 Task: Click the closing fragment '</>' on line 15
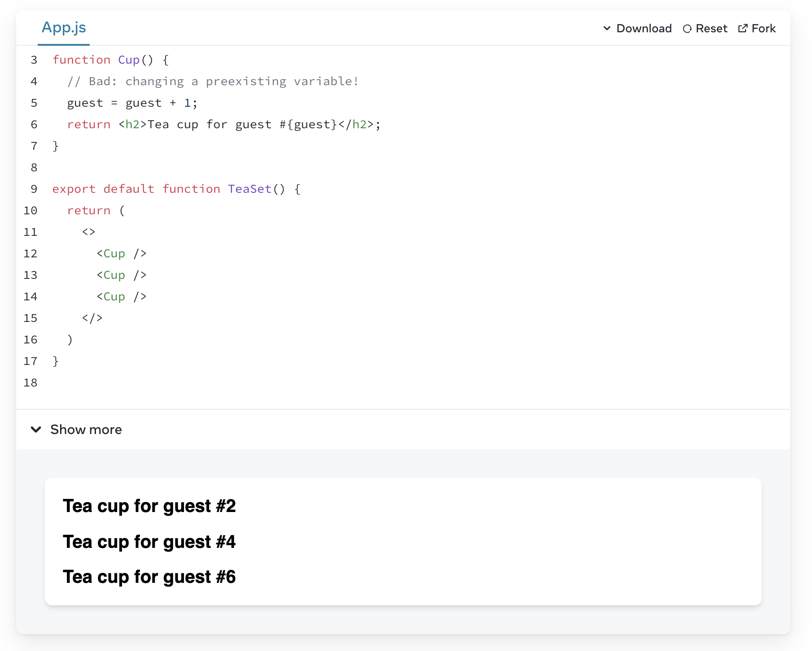tap(92, 318)
